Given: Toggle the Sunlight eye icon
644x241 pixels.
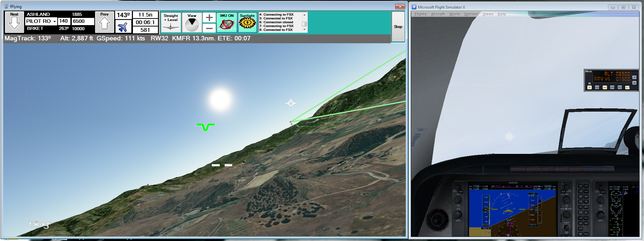Looking at the screenshot, I should 247,23.
